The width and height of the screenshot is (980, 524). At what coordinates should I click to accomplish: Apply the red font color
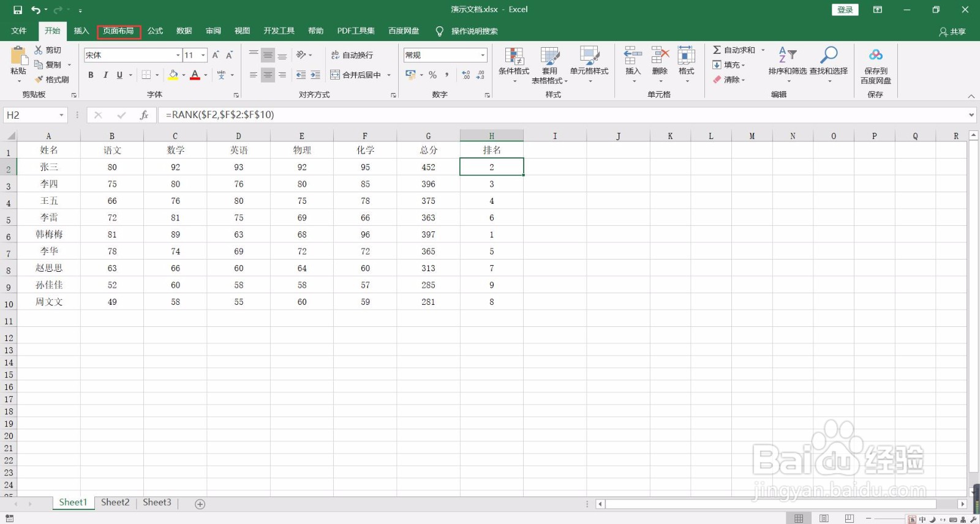pyautogui.click(x=195, y=75)
